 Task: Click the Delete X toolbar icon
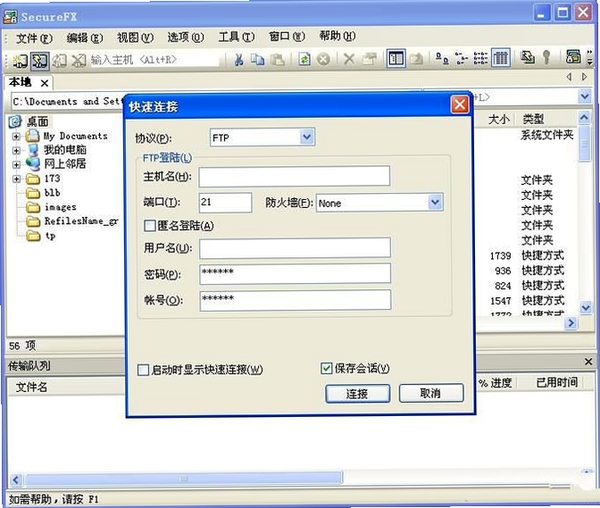tap(349, 59)
